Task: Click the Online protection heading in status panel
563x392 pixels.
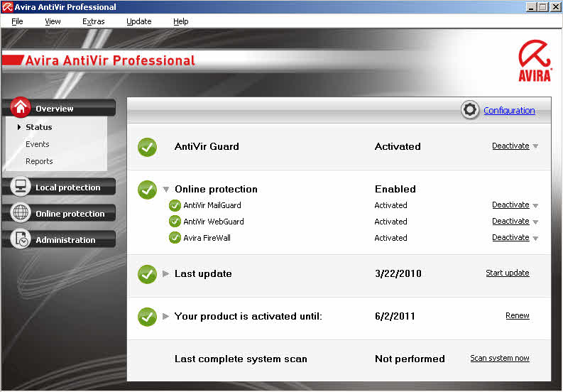Action: pyautogui.click(x=216, y=189)
